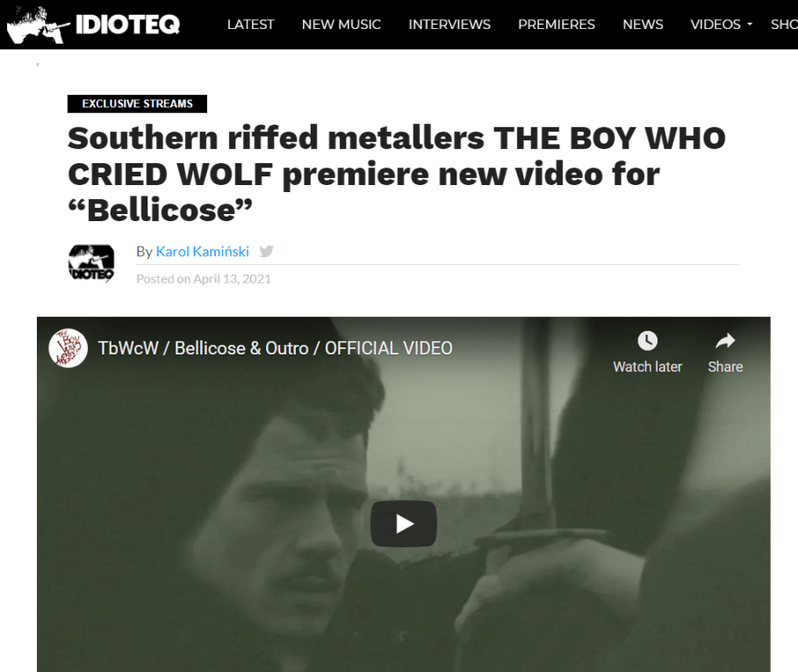The height and width of the screenshot is (672, 798).
Task: Click the IDIOTEQ site logo
Action: (x=94, y=25)
